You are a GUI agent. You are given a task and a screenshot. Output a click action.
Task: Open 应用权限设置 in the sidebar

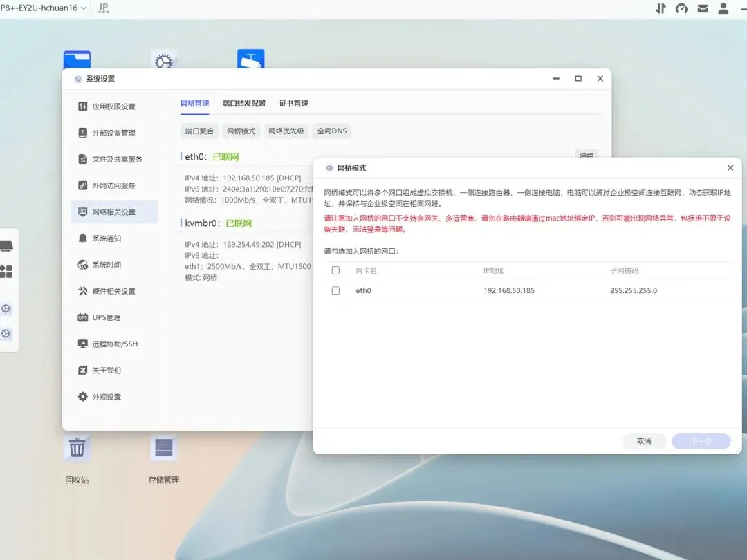(114, 106)
